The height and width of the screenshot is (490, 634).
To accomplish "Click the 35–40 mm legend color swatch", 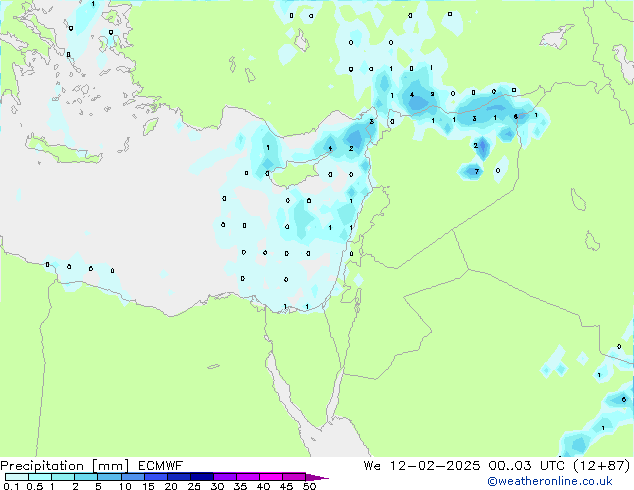I will 248,477.
